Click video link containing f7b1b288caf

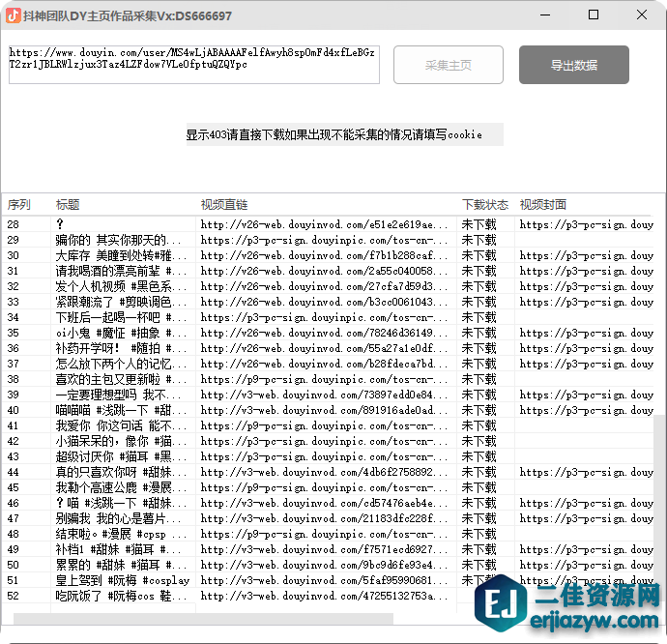[x=324, y=255]
